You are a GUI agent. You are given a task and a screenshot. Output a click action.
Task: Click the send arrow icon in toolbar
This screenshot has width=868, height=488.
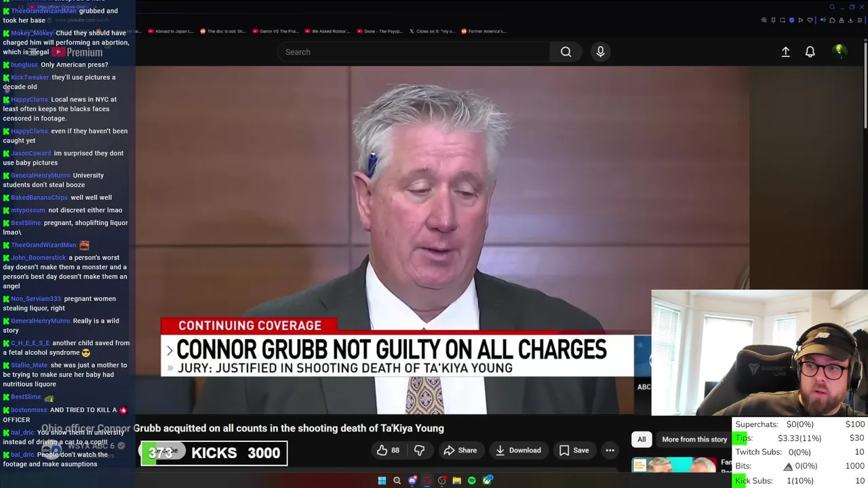800,20
